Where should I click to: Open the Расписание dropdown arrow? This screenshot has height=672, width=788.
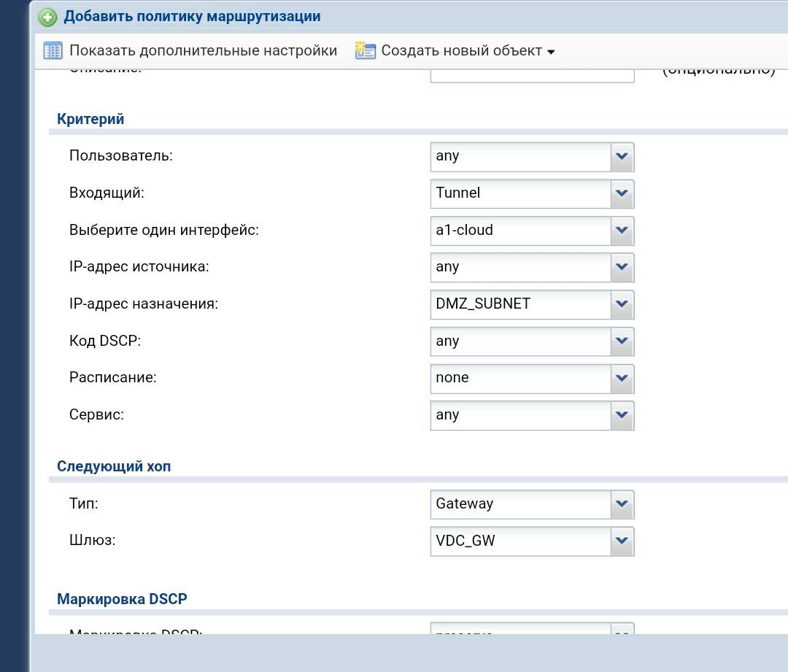click(x=622, y=378)
